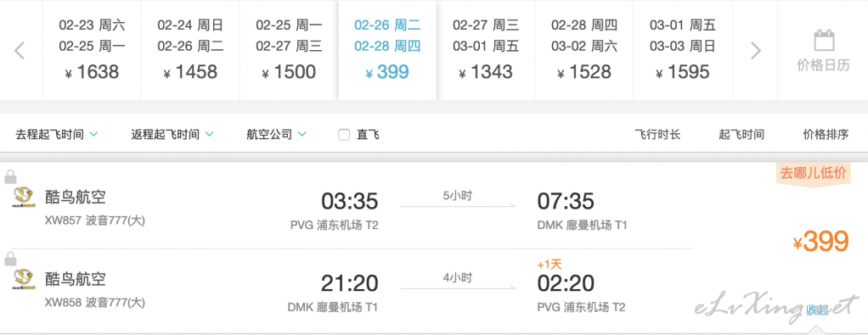
Task: Click the 酷鸟航空 logo for flight XW857
Action: 24,198
